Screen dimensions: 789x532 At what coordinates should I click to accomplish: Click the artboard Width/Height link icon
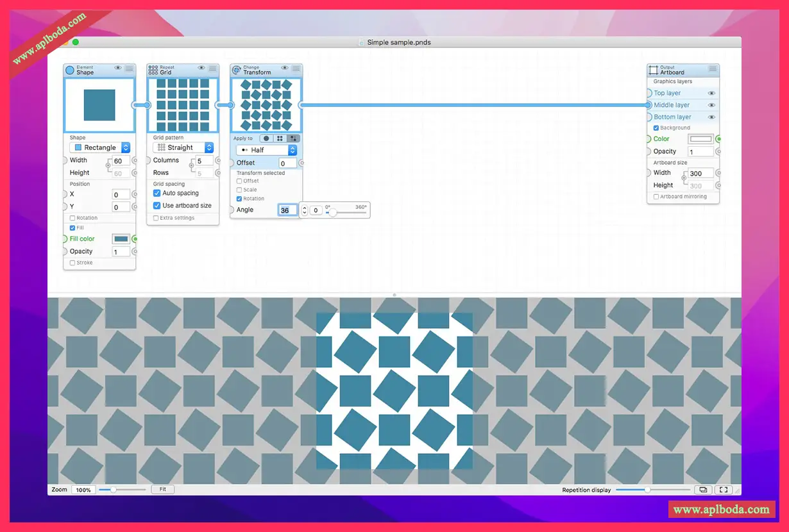(684, 179)
